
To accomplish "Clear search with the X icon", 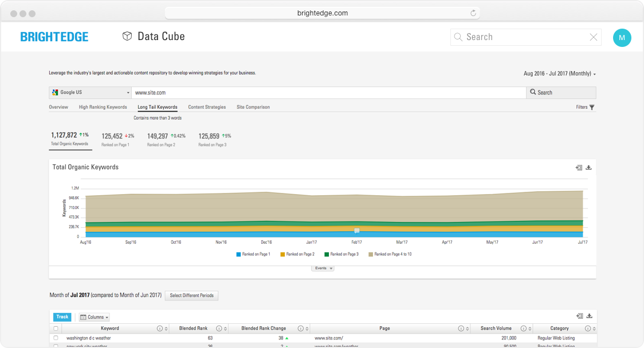I will (594, 37).
